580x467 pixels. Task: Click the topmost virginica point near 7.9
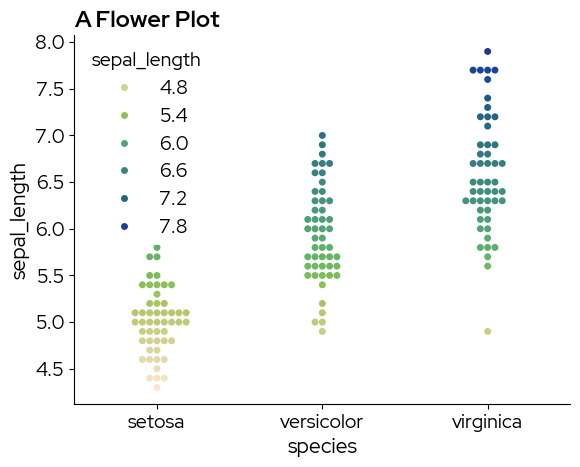pyautogui.click(x=488, y=51)
